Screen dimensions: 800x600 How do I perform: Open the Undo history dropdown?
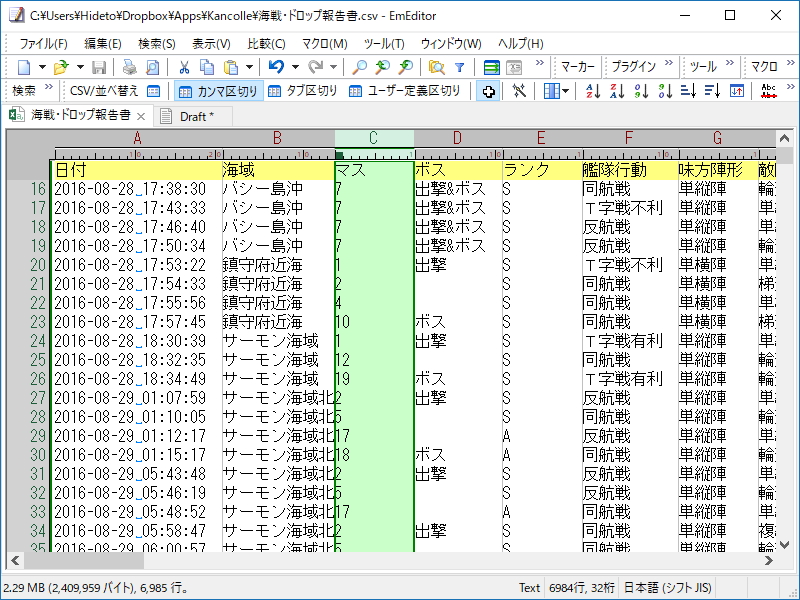coord(295,67)
